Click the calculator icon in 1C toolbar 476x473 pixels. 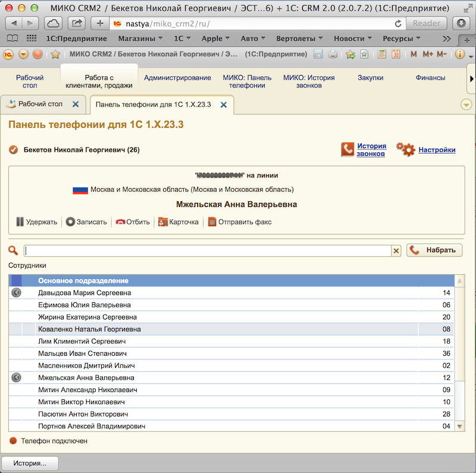[x=381, y=54]
